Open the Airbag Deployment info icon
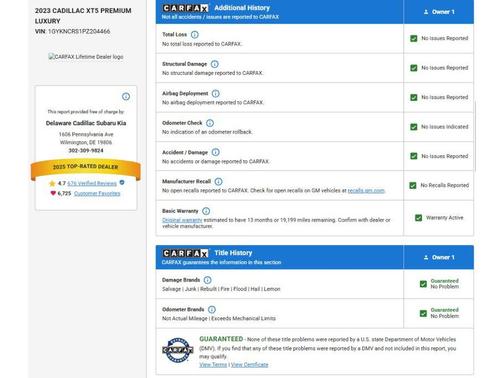This screenshot has width=504, height=378. point(216,94)
